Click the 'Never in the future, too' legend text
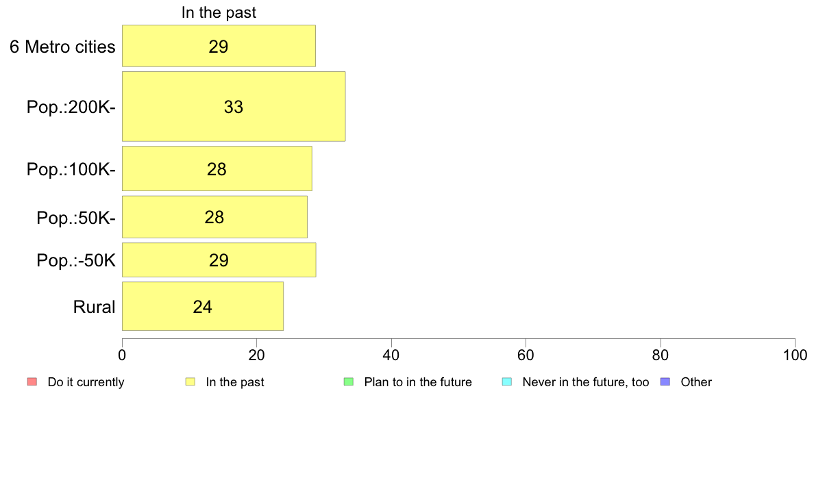The height and width of the screenshot is (504, 814). [586, 382]
